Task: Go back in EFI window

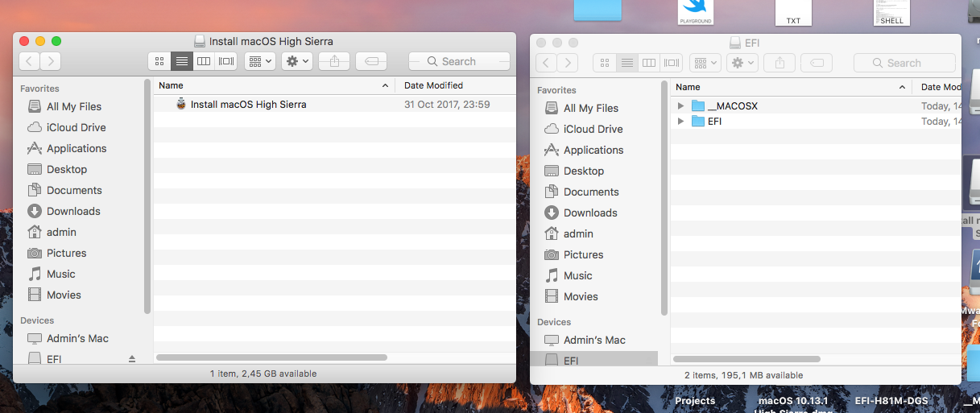Action: (x=547, y=63)
